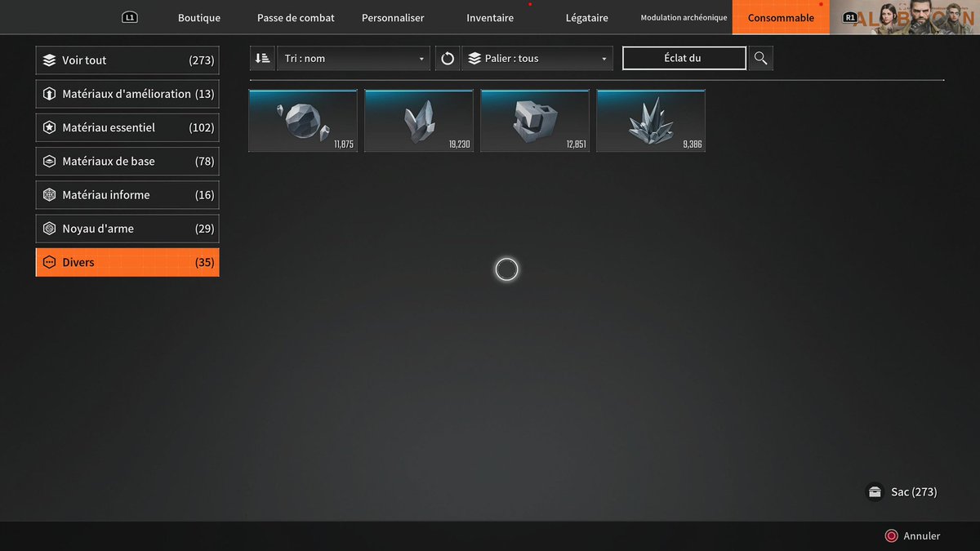Select the crystal item with 19,230

419,121
